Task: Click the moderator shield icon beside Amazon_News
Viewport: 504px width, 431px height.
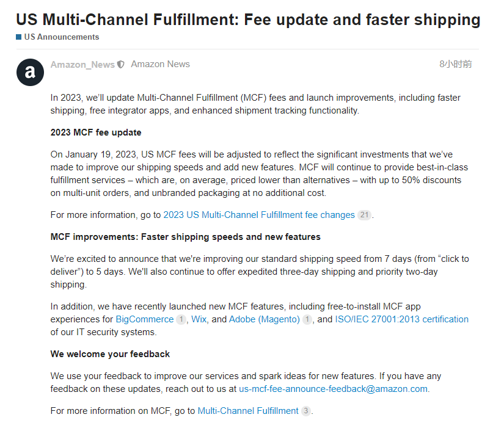Action: coord(121,64)
